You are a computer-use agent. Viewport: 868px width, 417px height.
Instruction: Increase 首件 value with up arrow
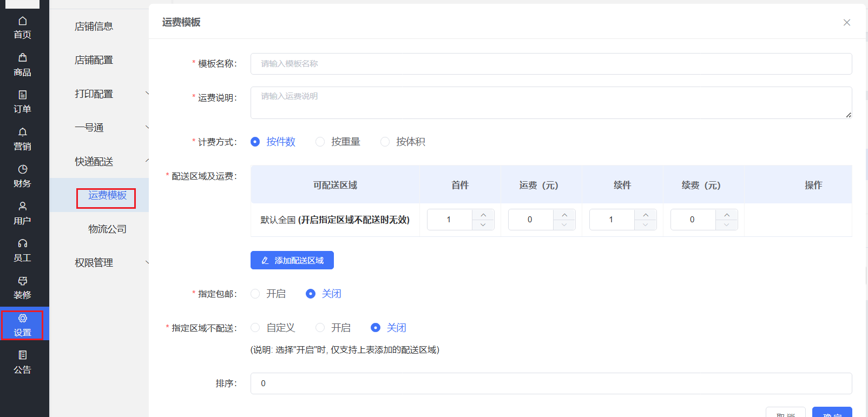[x=483, y=215]
